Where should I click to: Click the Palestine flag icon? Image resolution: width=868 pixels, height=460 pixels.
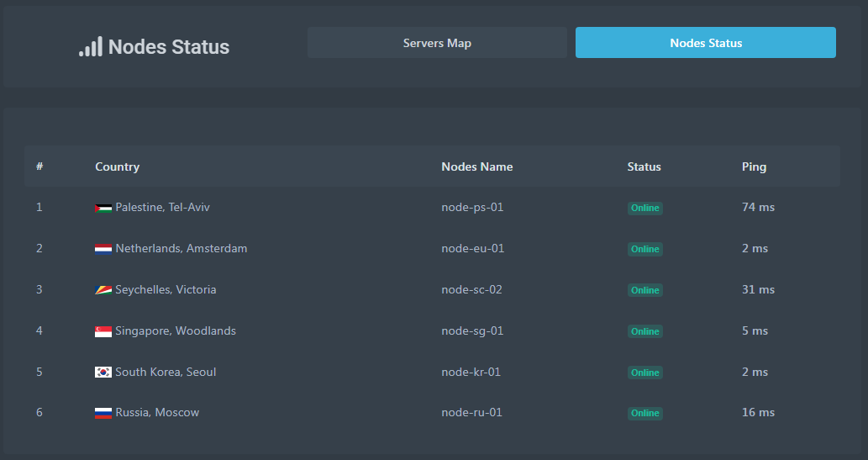click(103, 208)
